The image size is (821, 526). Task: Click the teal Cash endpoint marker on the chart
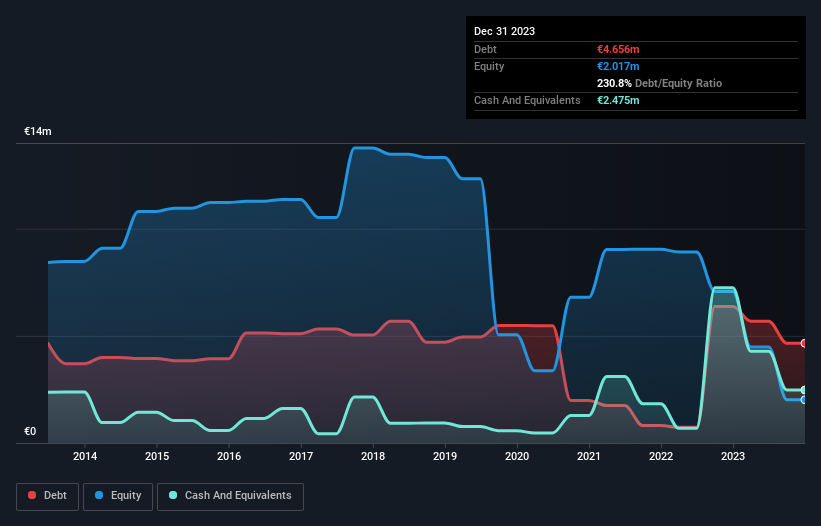tap(804, 390)
